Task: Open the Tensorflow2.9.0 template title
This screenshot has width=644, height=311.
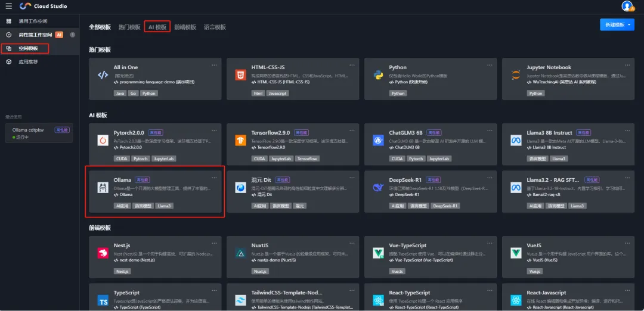Action: (x=271, y=133)
